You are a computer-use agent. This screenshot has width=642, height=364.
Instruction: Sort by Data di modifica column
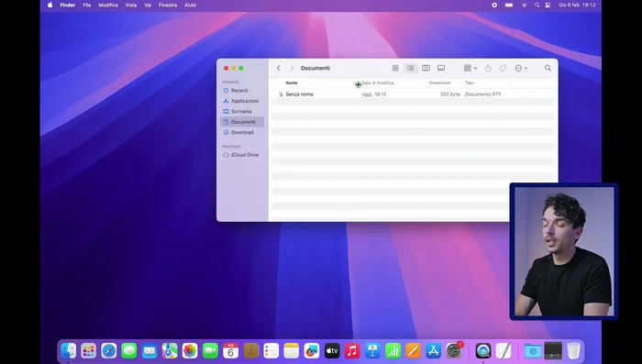point(378,83)
